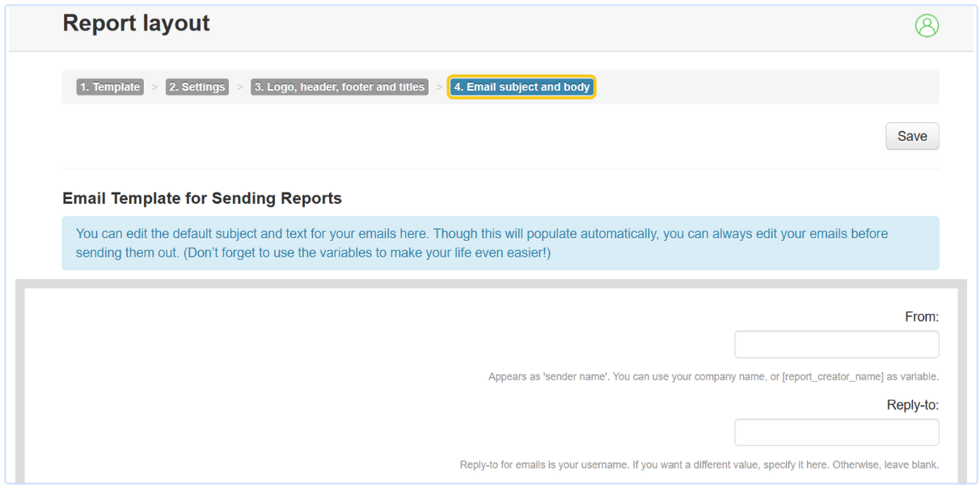
Task: Click the arrow separator after the Settings step
Action: pos(240,87)
